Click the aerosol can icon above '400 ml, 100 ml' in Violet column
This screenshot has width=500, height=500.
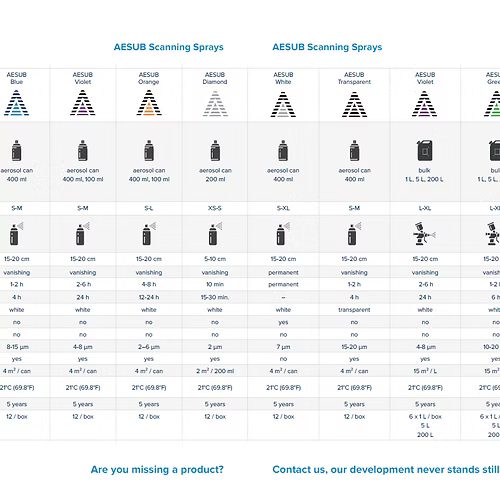[x=83, y=150]
